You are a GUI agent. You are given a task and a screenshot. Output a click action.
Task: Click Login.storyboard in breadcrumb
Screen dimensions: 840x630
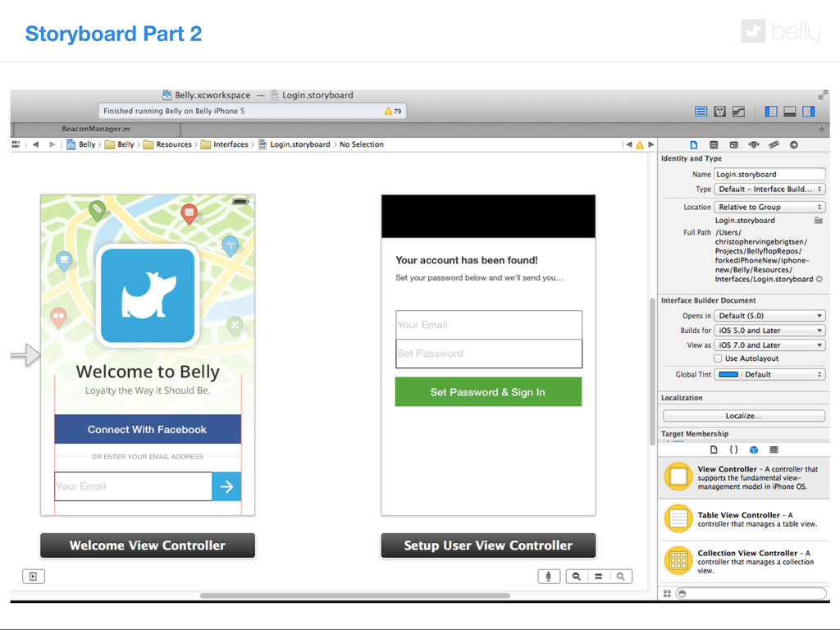294,144
